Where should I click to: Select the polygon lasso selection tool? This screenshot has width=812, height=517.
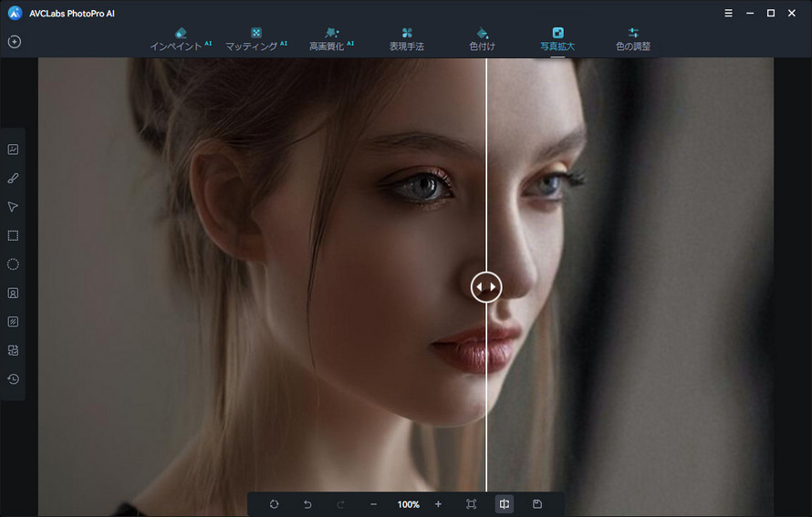pos(13,207)
